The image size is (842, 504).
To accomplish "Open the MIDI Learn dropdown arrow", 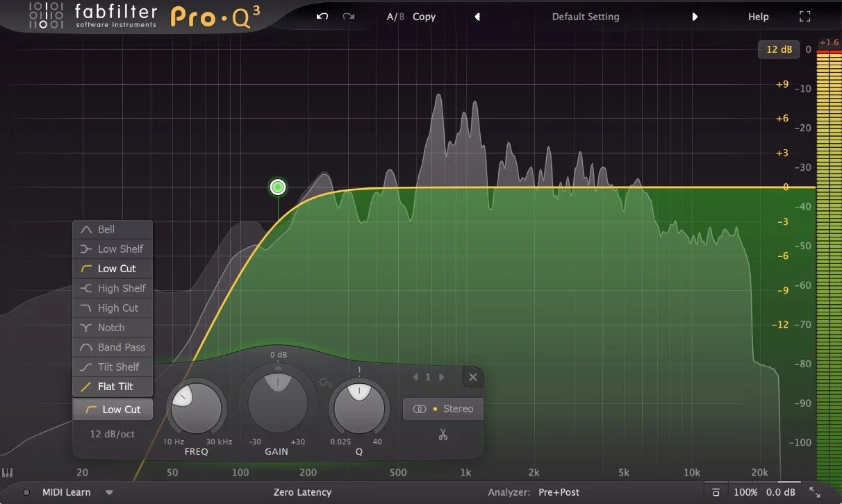I will (109, 493).
